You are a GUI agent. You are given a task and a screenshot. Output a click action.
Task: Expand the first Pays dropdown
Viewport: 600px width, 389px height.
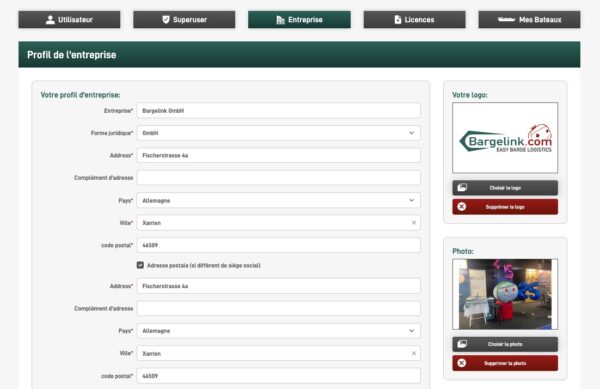pyautogui.click(x=279, y=200)
